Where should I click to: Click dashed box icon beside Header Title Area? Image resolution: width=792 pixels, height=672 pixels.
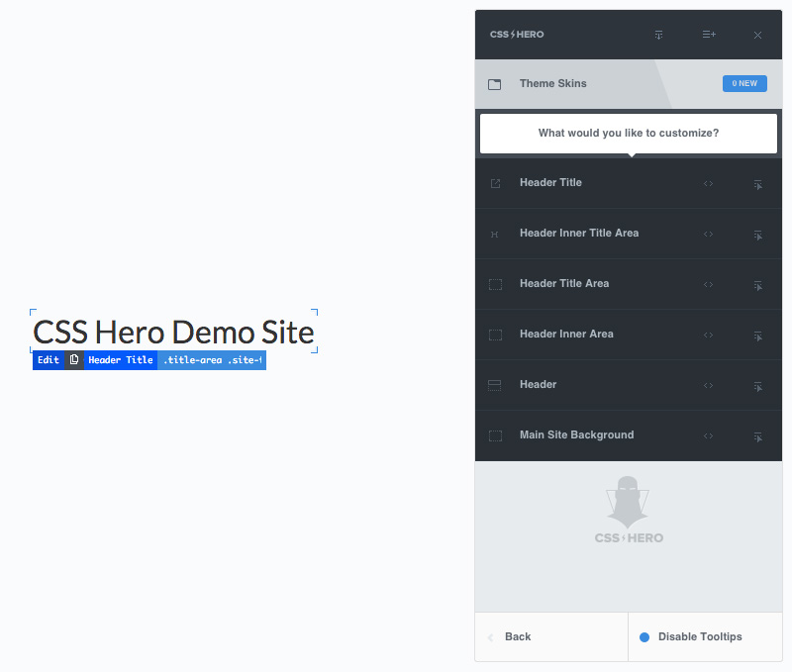(495, 284)
